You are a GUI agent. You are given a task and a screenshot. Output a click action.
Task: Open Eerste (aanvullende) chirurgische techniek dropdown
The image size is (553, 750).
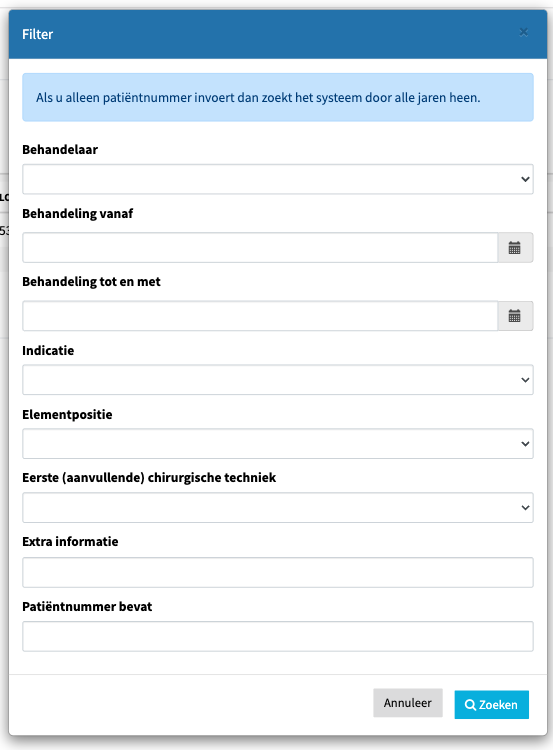pos(277,507)
